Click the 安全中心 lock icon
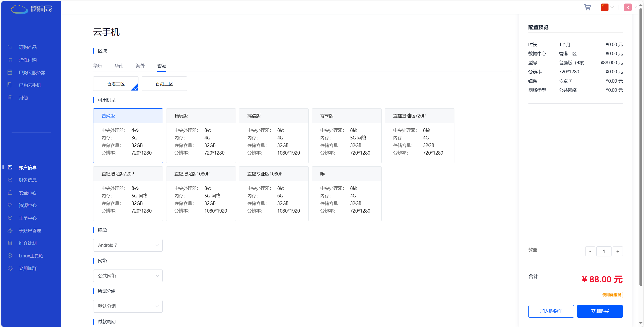Image resolution: width=644 pixels, height=327 pixels. [10, 193]
